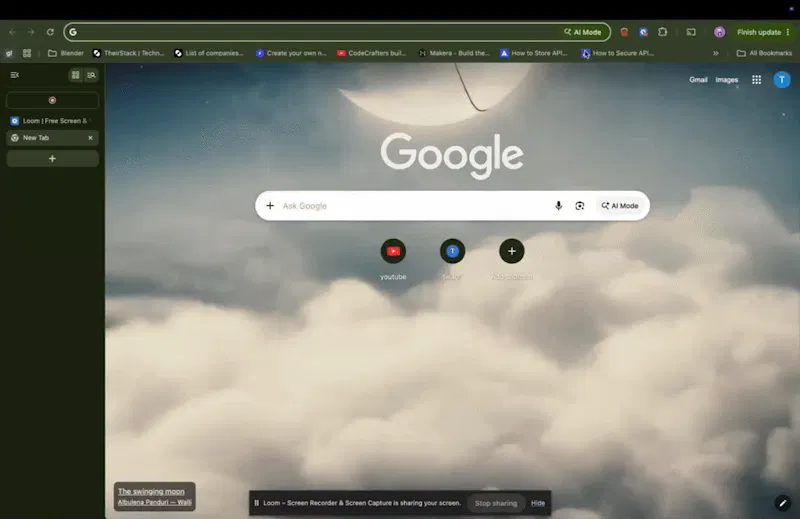Open the tab search icon in sidebar
Screen dimensions: 800x519
tap(91, 75)
